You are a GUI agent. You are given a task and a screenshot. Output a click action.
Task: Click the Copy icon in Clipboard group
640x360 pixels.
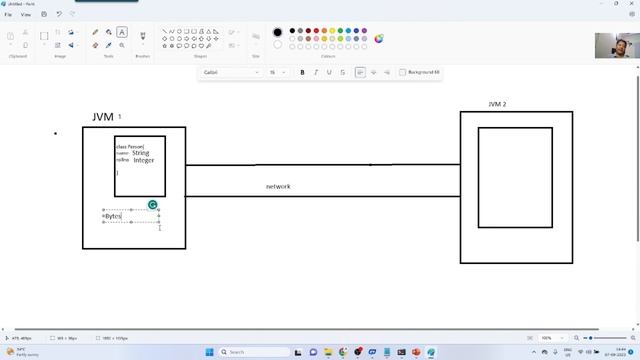pos(25,45)
